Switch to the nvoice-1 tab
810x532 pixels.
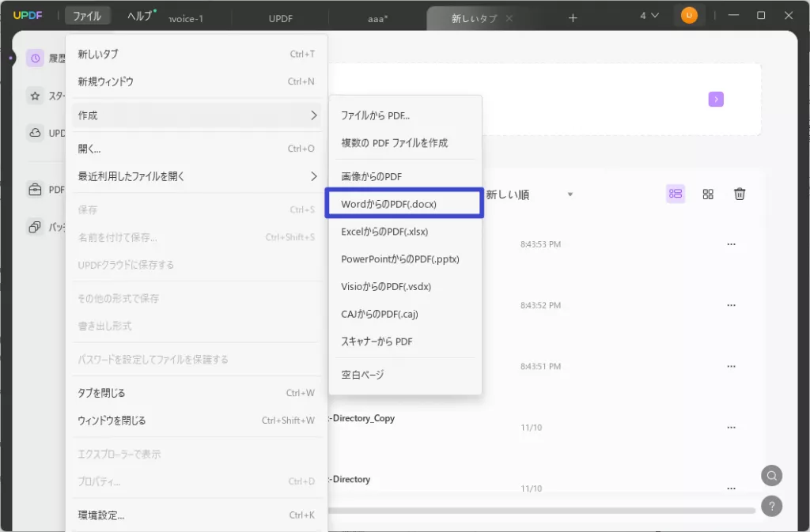point(187,18)
